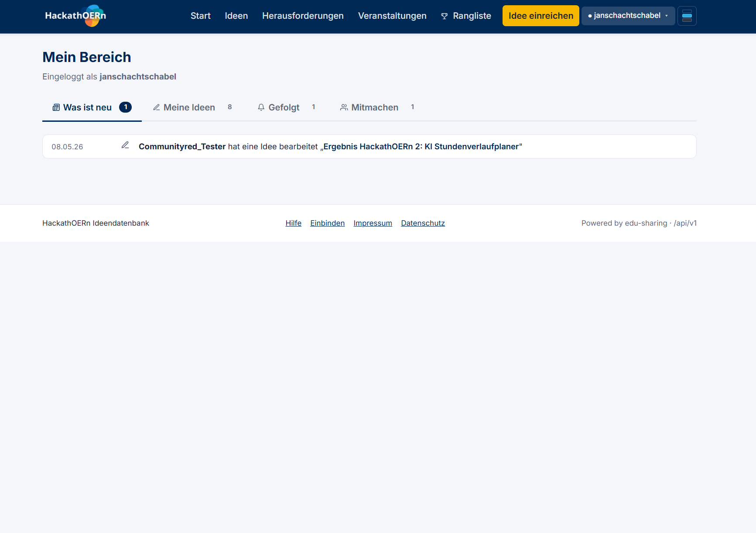
Task: Click the pencil icon on Meine Ideen
Action: (157, 107)
